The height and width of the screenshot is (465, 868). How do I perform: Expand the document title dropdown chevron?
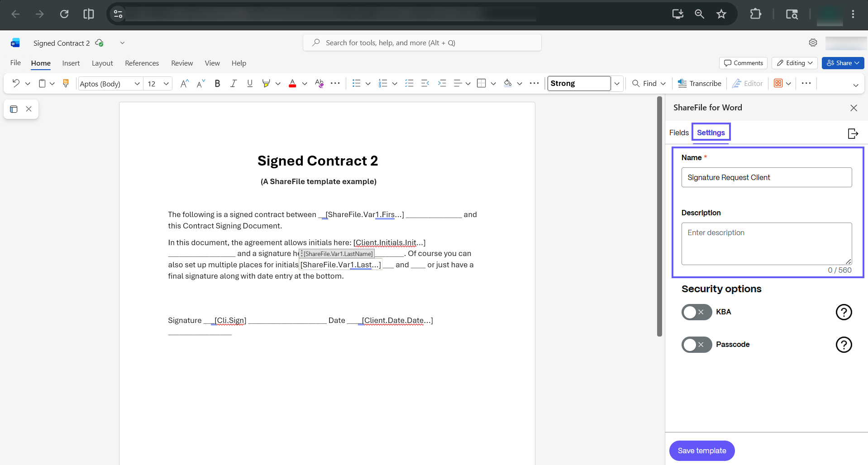click(x=122, y=43)
